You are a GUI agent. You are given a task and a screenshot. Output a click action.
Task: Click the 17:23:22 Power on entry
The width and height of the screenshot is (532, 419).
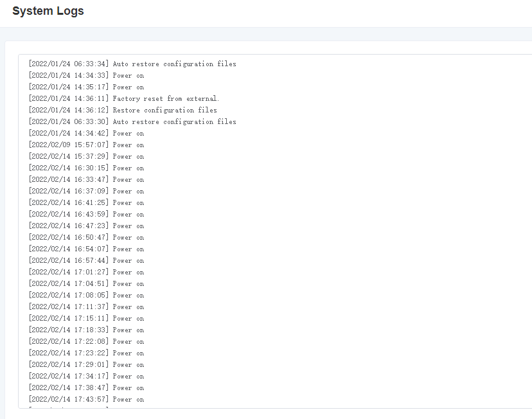click(x=86, y=353)
